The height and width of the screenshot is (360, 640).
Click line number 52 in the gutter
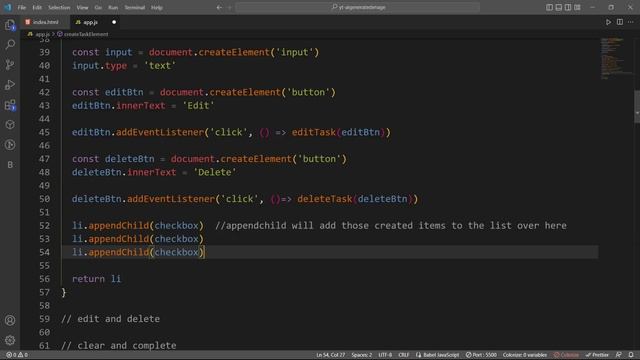[x=44, y=226]
